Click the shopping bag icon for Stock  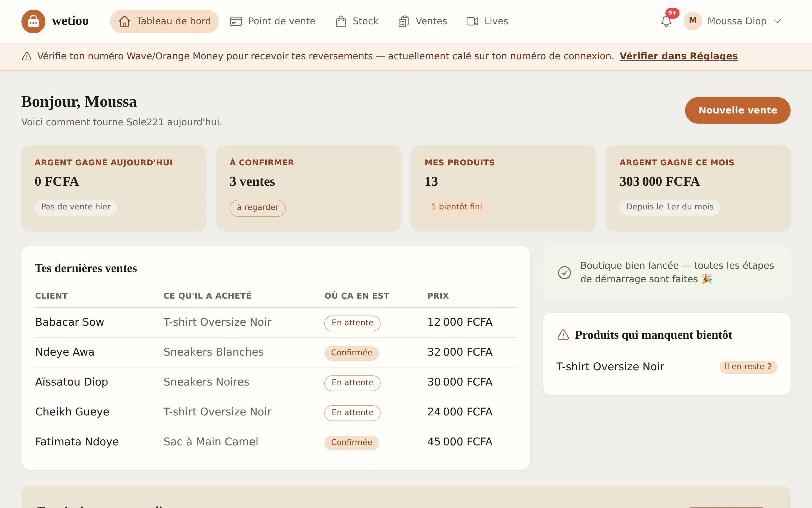coord(341,21)
